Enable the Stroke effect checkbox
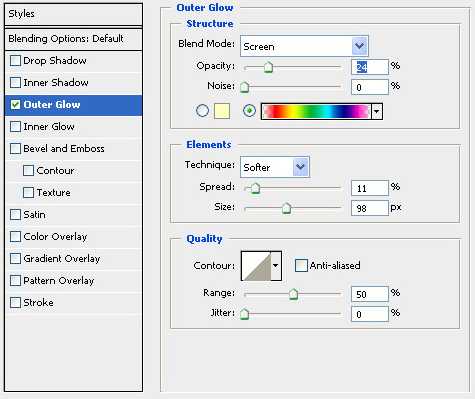Image resolution: width=475 pixels, height=399 pixels. (x=15, y=303)
